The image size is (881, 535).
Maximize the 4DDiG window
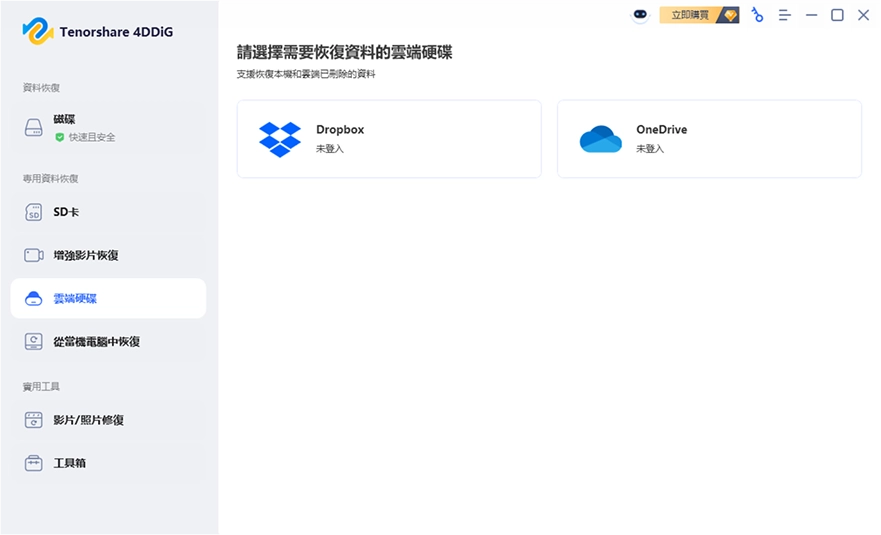[x=837, y=15]
